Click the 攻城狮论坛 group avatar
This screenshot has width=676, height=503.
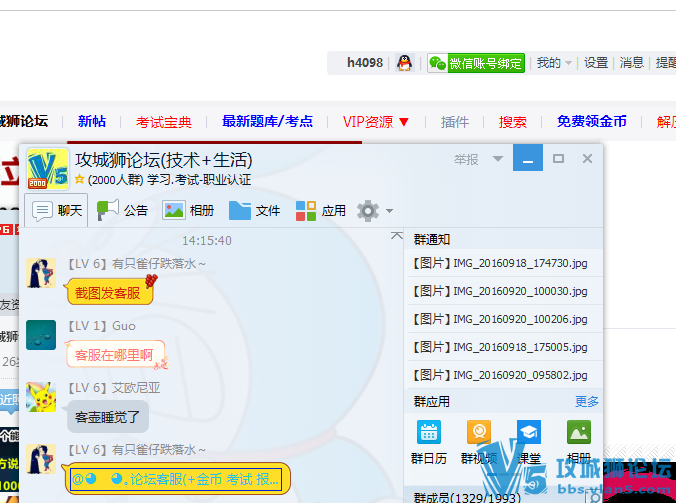47,169
